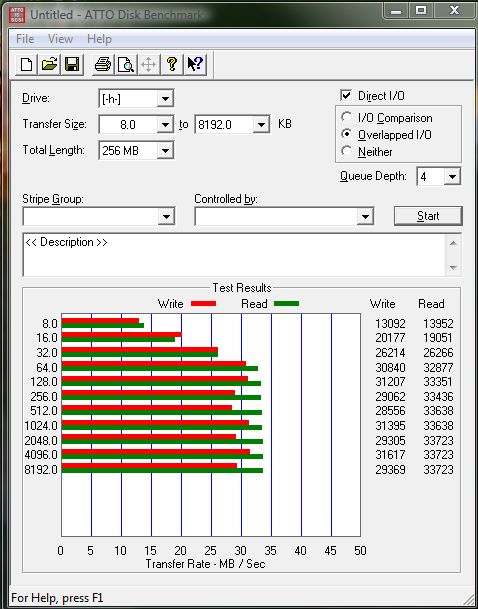Open the starting Transfer Size 8.0 dropdown
Image resolution: width=478 pixels, height=609 pixels.
click(165, 125)
